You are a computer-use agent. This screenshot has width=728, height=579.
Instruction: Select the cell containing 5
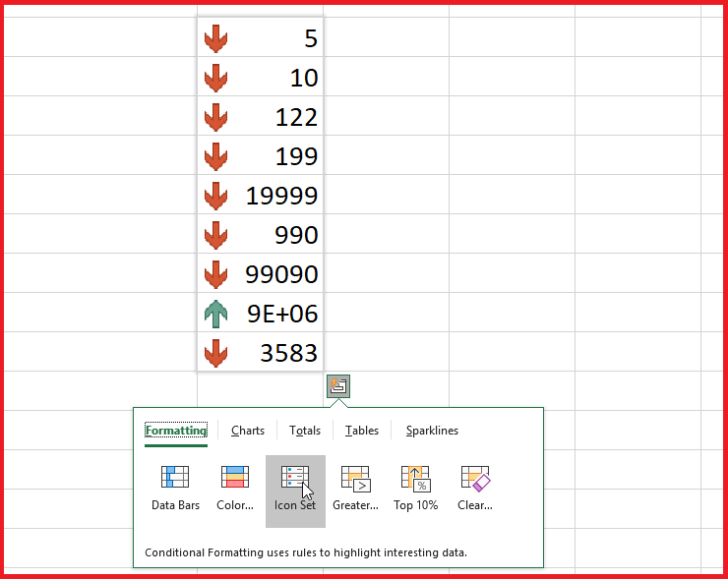[261, 38]
